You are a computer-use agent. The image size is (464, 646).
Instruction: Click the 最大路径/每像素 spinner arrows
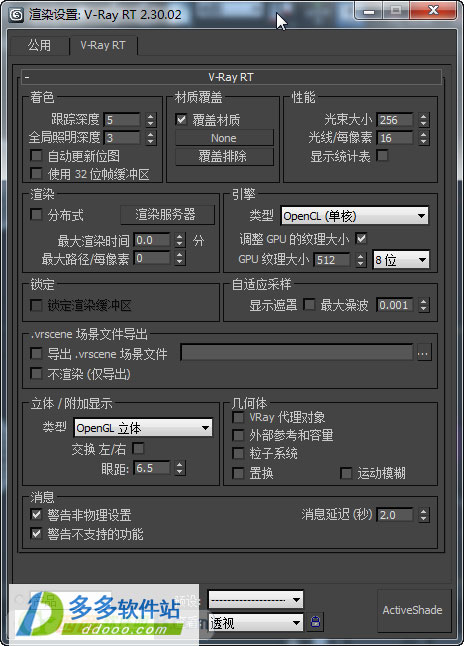(180, 258)
